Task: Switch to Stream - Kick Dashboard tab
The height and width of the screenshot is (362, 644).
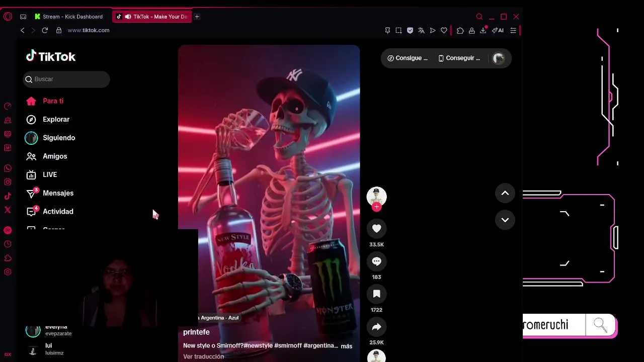Action: [69, 17]
